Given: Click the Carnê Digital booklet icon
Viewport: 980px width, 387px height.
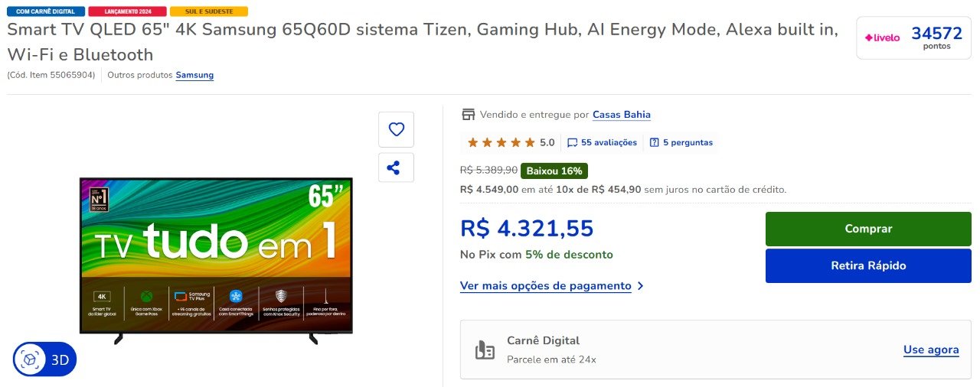Looking at the screenshot, I should pos(485,350).
